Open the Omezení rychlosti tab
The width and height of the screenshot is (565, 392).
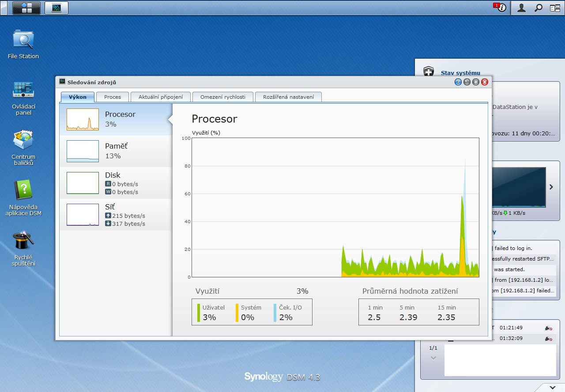tap(223, 97)
